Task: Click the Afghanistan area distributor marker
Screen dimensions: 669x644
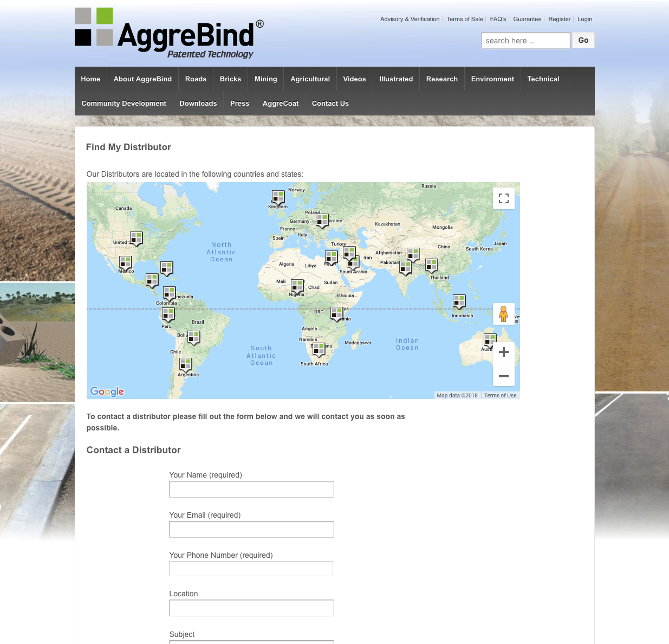Action: pos(413,255)
